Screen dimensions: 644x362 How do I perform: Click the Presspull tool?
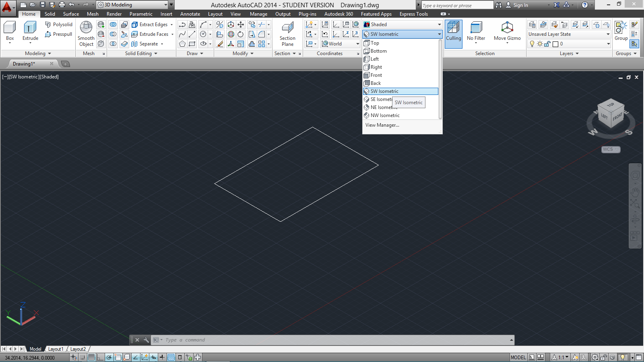pyautogui.click(x=59, y=34)
